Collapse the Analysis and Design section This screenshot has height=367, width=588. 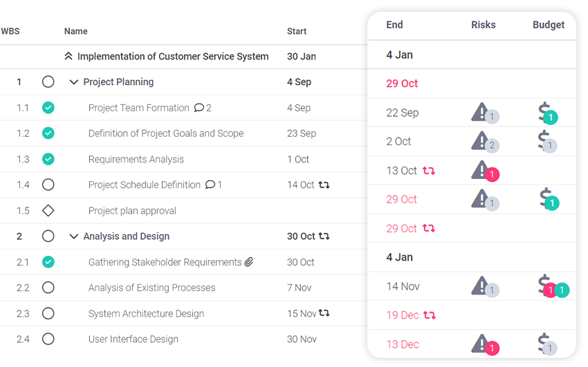coord(74,236)
